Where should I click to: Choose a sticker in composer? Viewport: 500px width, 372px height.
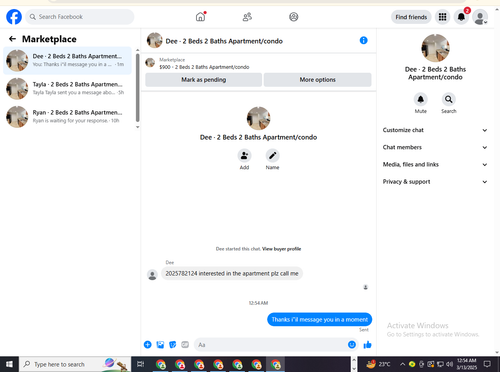point(173,345)
